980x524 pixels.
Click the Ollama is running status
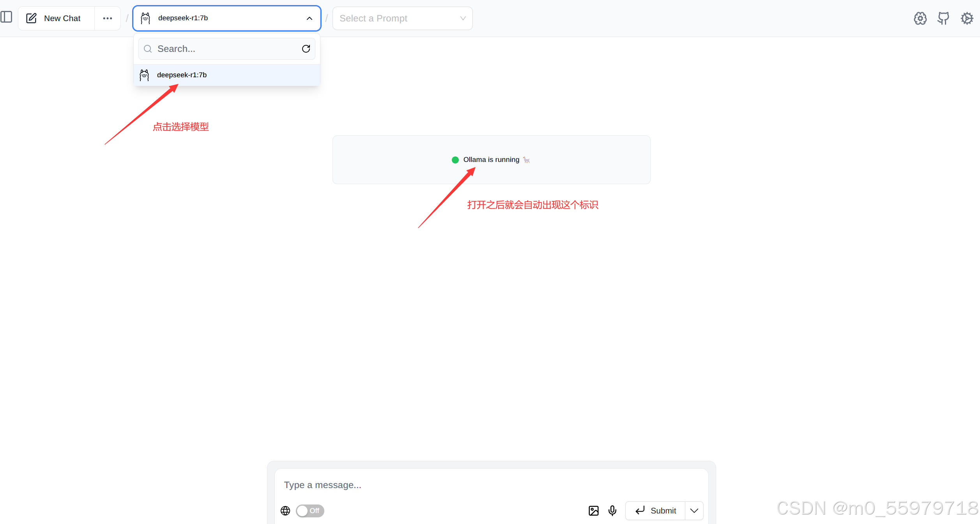click(x=491, y=160)
